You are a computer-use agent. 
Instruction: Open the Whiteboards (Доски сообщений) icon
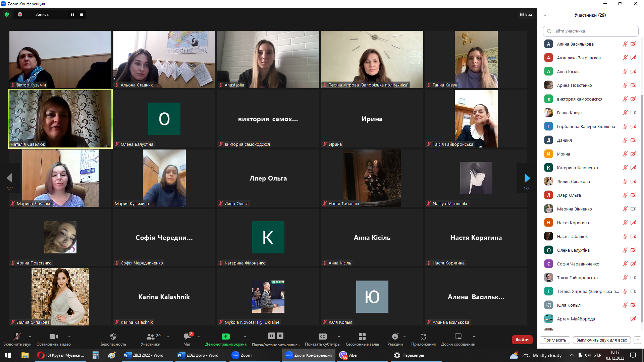pyautogui.click(x=458, y=337)
